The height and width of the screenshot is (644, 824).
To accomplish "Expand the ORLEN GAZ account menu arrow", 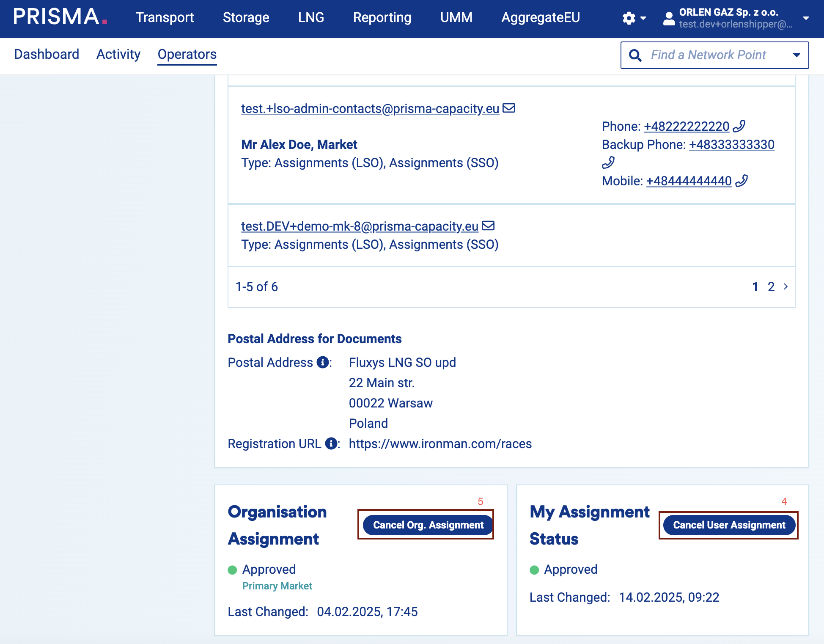I will [x=806, y=18].
